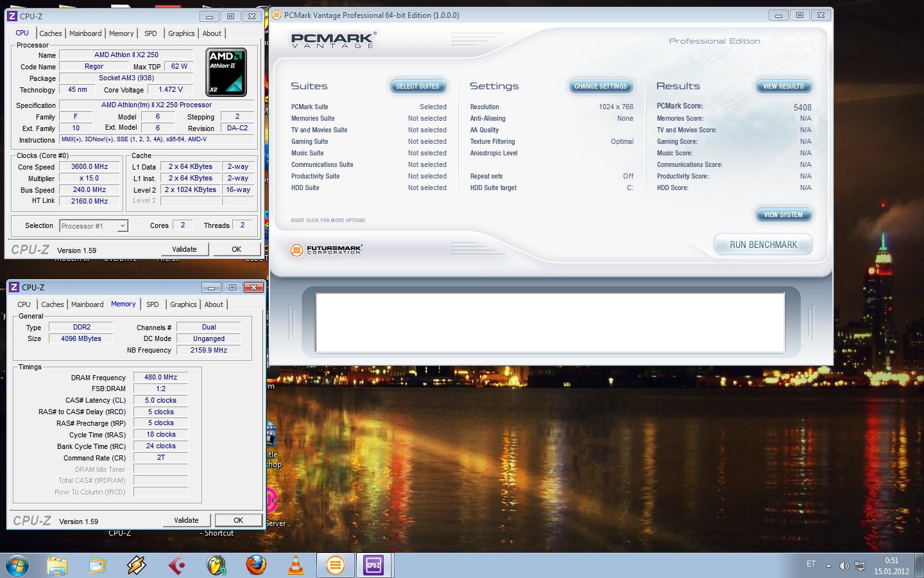Launch Firefox from the taskbar
This screenshot has width=924, height=578.
click(x=256, y=566)
